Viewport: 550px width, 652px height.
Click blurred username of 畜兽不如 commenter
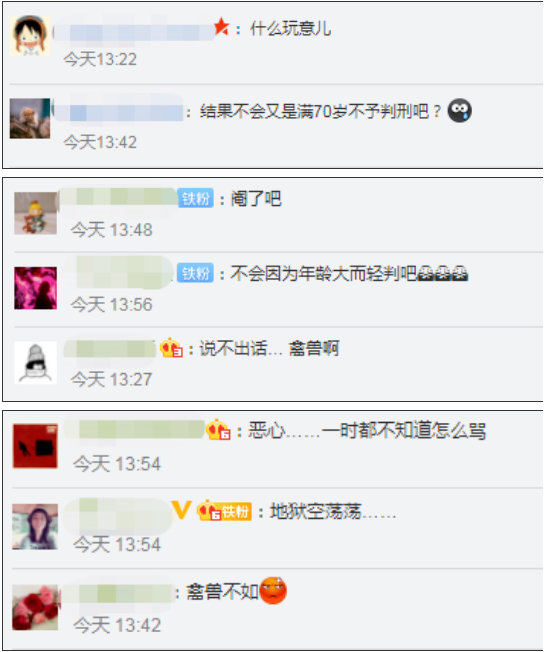[118, 593]
